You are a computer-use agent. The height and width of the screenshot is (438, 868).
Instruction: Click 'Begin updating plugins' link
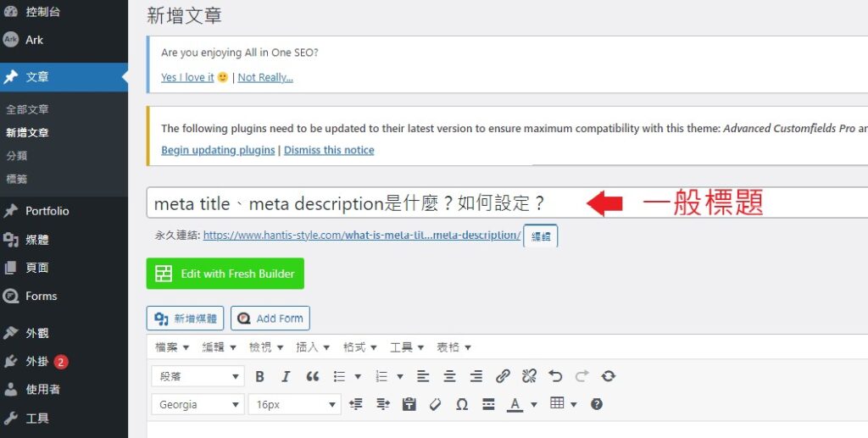click(x=218, y=150)
